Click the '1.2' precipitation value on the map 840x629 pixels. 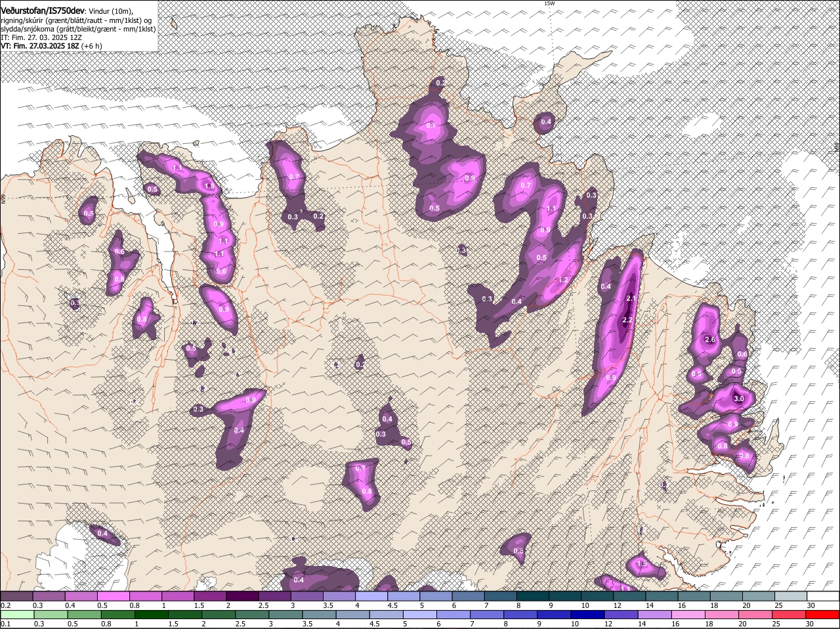click(562, 280)
